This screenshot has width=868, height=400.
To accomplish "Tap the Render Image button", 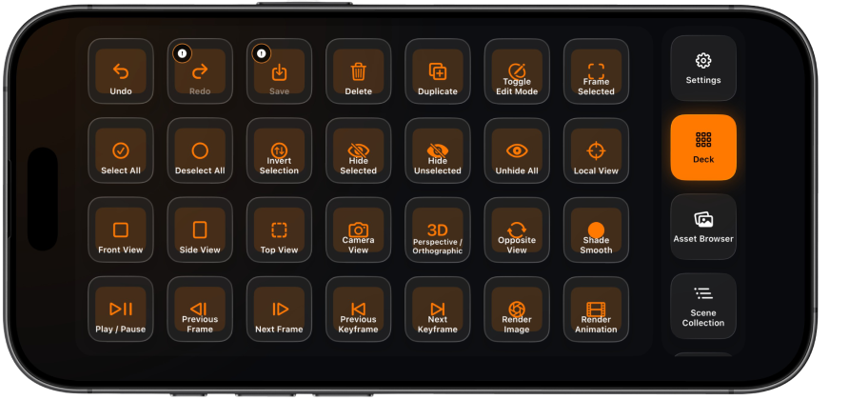I will coord(517,309).
